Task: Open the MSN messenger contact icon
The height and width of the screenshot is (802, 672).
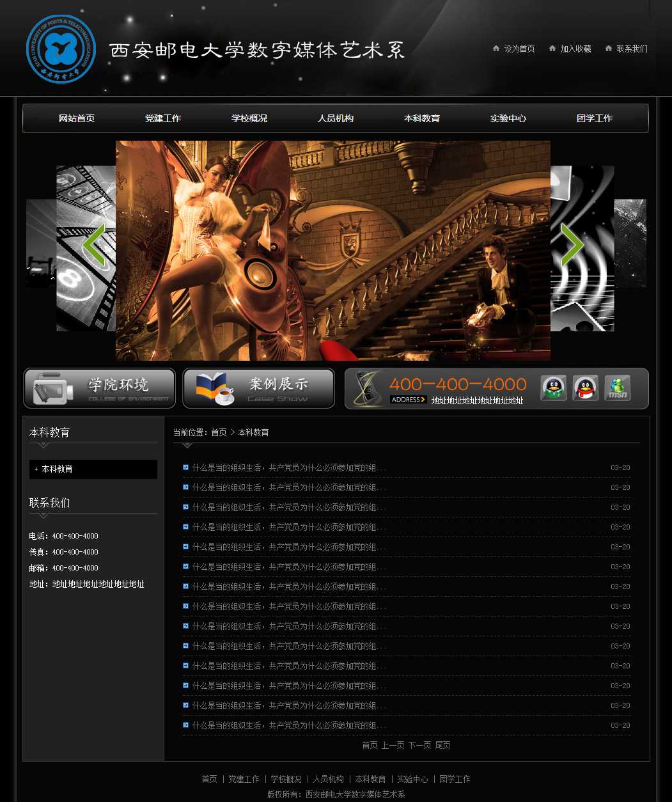Action: [617, 388]
